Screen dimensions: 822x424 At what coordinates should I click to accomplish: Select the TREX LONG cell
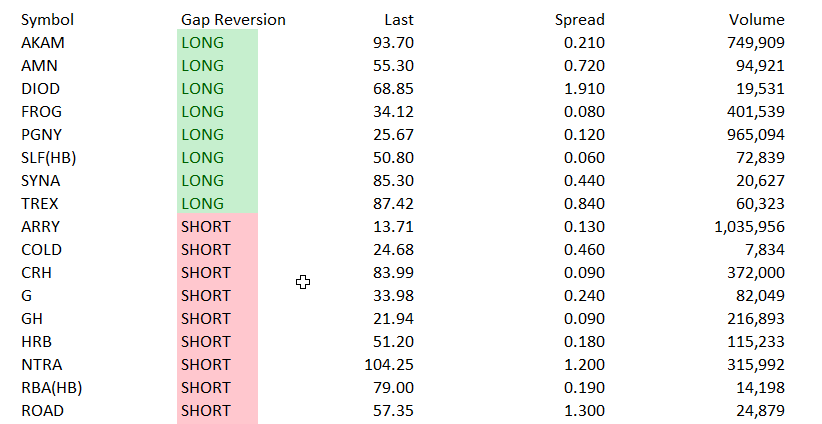tap(217, 204)
